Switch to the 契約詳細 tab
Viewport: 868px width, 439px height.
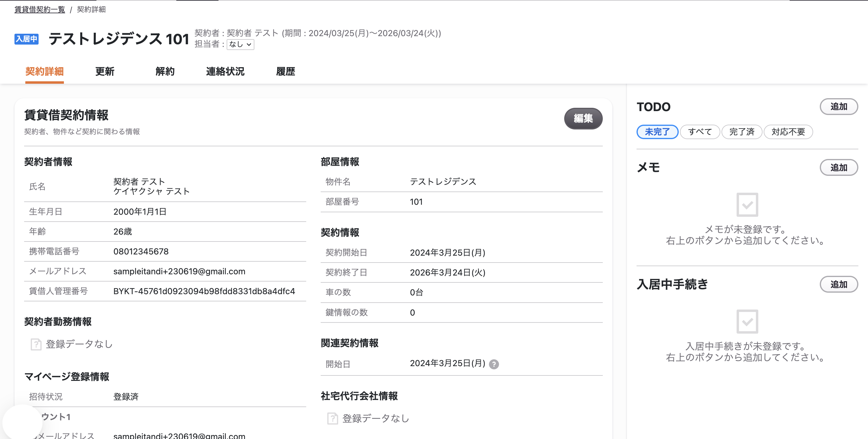point(45,71)
